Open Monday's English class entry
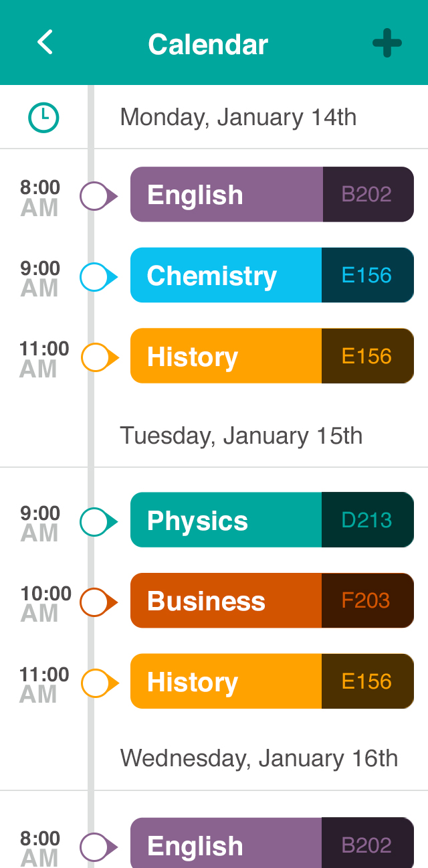 [227, 195]
